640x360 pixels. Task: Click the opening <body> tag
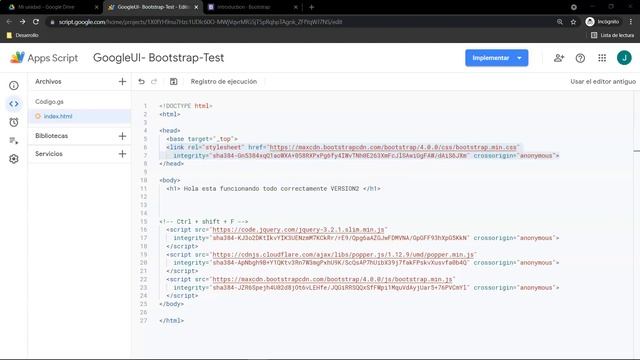(170, 180)
